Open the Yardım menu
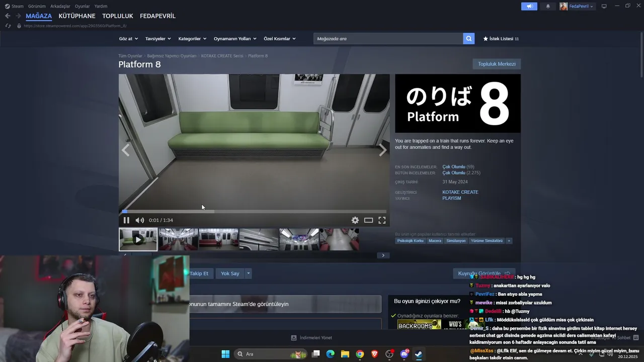The height and width of the screenshot is (362, 644). tap(101, 6)
